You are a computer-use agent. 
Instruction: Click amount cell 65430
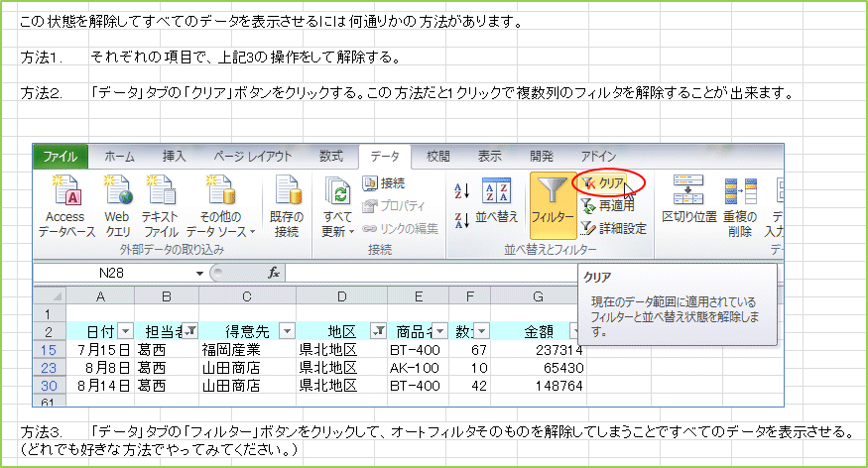click(538, 368)
